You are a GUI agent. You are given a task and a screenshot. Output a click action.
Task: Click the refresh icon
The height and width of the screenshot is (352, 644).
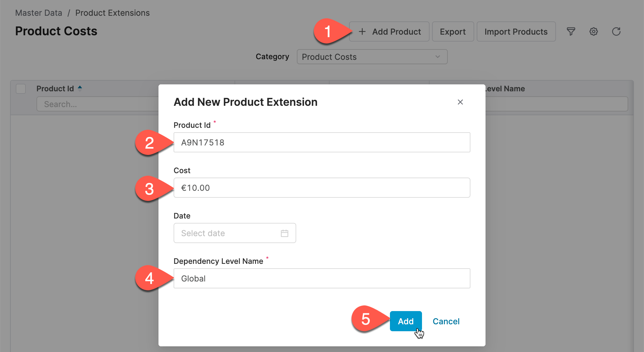coord(616,31)
